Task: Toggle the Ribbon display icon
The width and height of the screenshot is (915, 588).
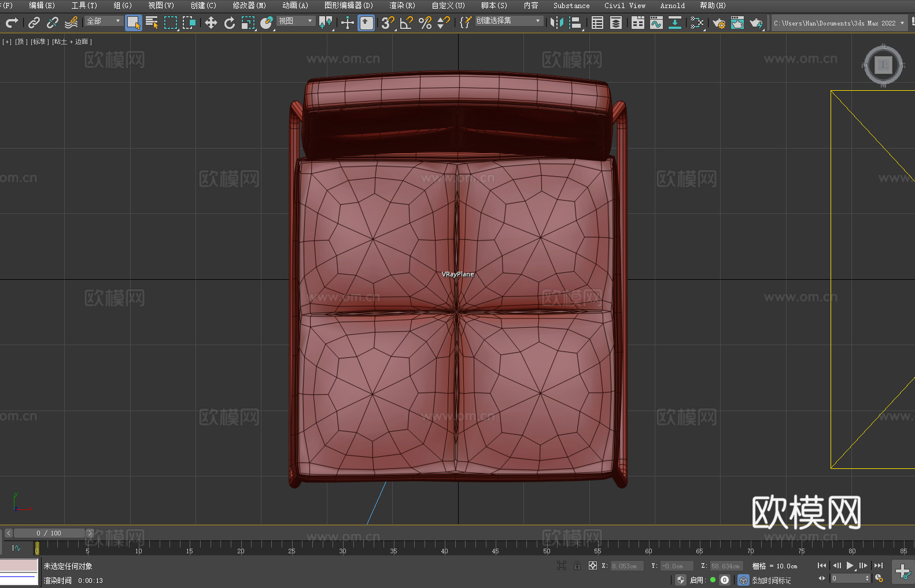Action: [x=638, y=23]
